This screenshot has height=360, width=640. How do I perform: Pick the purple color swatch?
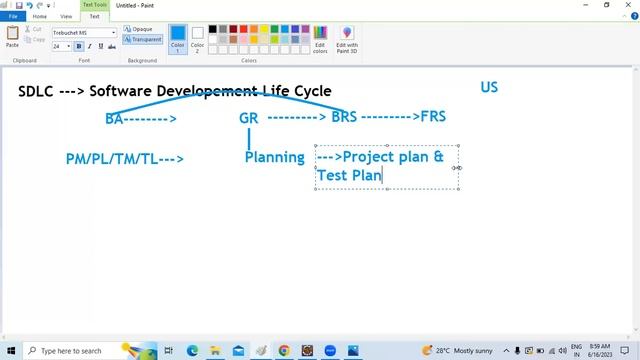point(305,29)
